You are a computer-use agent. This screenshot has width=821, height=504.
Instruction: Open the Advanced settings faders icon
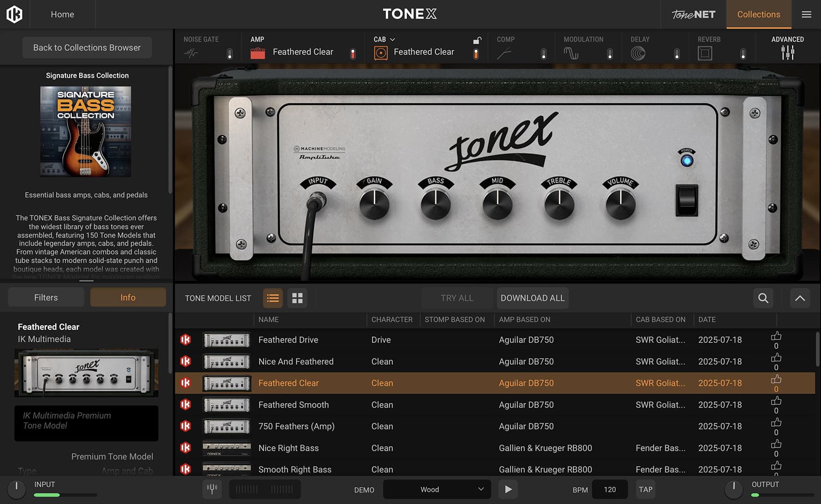[x=787, y=52]
